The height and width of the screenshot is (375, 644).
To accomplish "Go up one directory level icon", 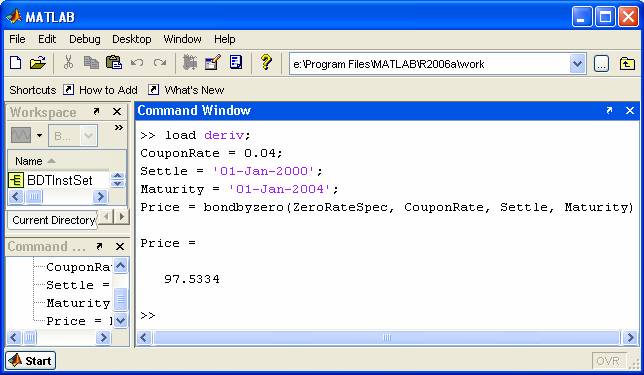I will [627, 64].
